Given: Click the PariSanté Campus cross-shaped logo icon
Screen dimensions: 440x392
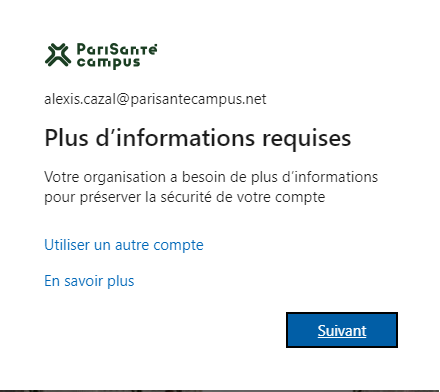Looking at the screenshot, I should [58, 55].
